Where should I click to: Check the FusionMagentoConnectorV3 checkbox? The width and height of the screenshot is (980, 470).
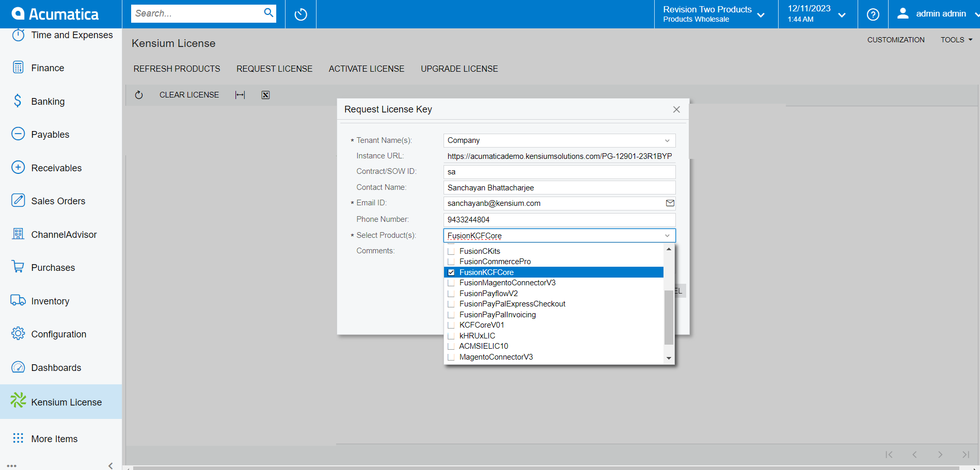click(451, 283)
